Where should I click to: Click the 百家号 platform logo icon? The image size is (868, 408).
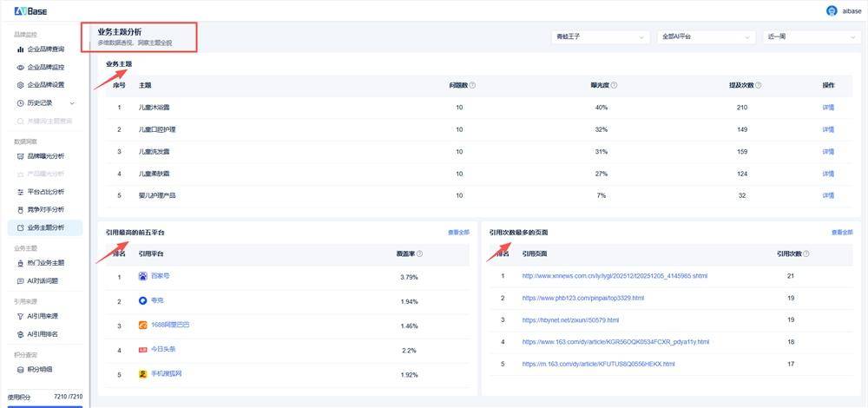coord(143,276)
